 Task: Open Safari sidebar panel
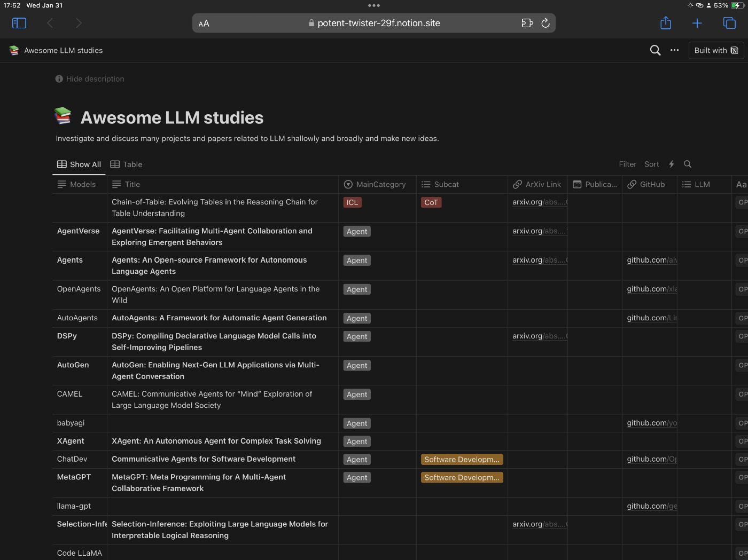click(x=19, y=23)
